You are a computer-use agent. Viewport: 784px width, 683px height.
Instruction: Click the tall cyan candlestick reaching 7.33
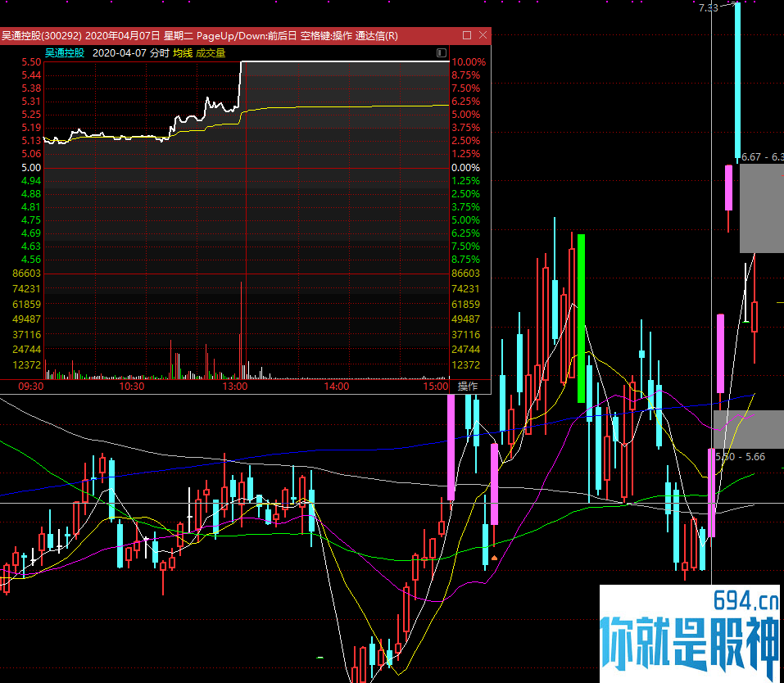click(x=737, y=83)
